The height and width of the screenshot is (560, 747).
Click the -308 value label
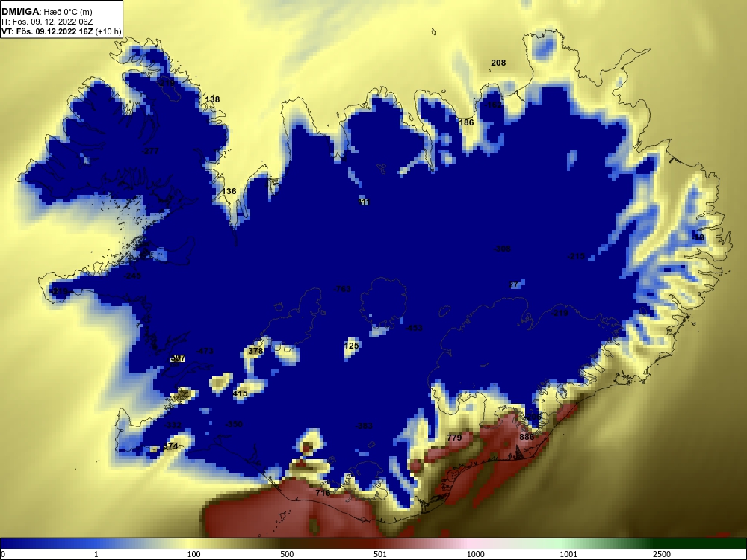tap(502, 249)
